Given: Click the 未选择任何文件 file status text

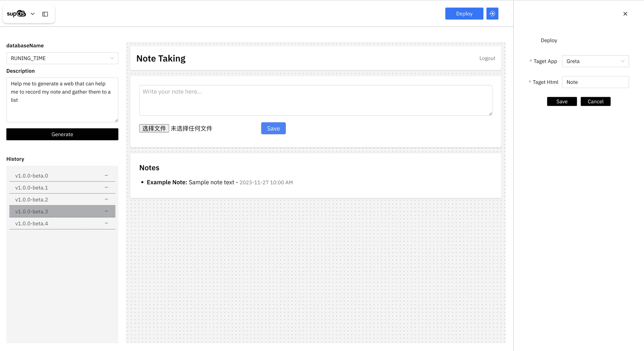Looking at the screenshot, I should 192,129.
